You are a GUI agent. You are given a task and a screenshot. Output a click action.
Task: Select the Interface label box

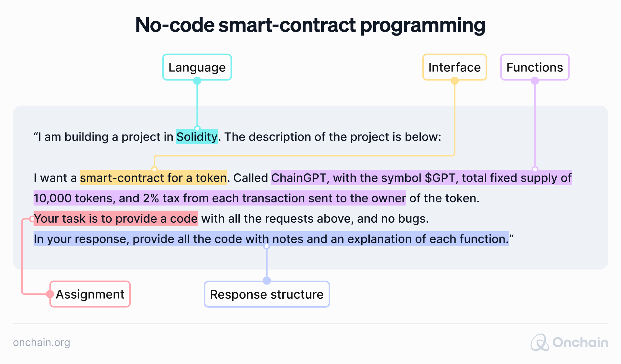coord(454,67)
